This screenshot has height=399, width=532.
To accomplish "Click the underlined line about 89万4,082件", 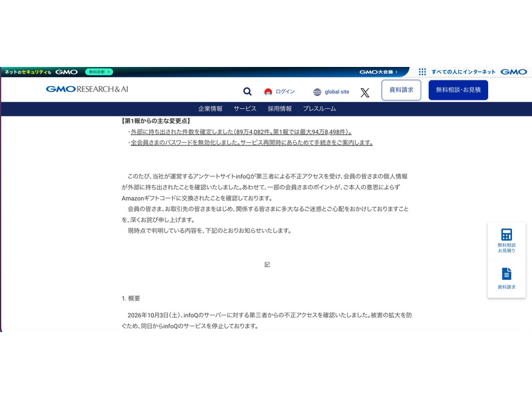I will (x=241, y=132).
